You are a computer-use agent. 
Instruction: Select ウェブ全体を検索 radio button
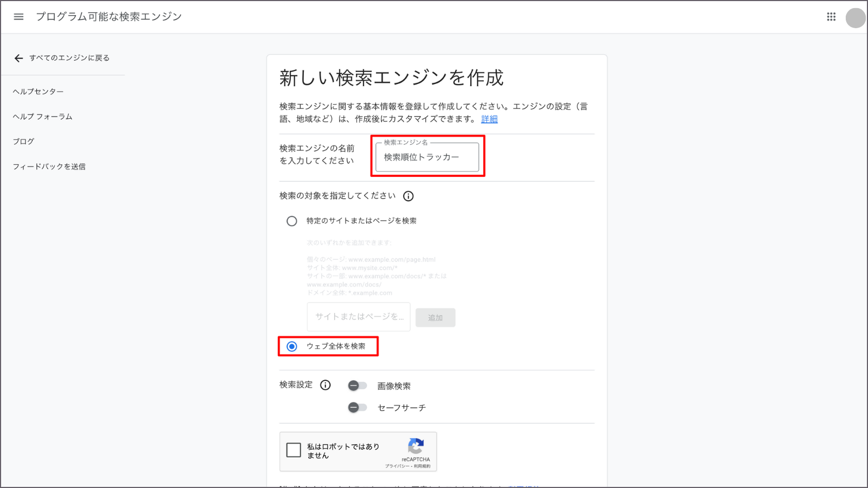point(292,346)
